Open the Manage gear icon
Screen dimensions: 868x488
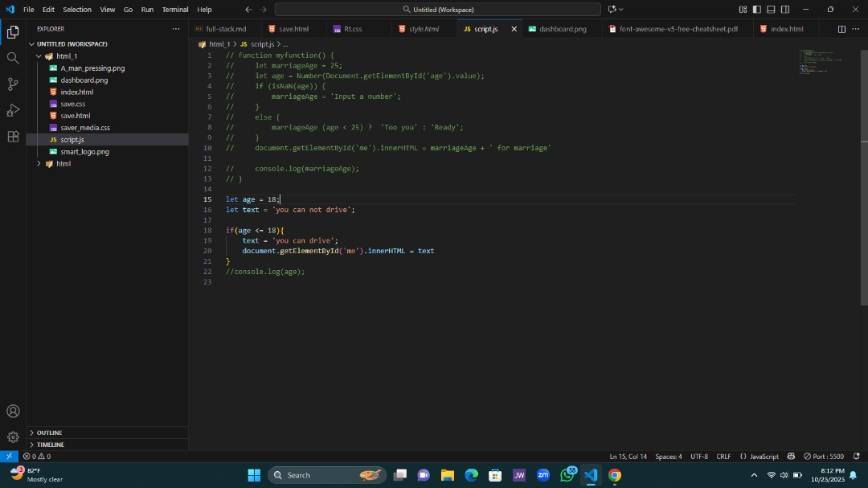pos(13,437)
